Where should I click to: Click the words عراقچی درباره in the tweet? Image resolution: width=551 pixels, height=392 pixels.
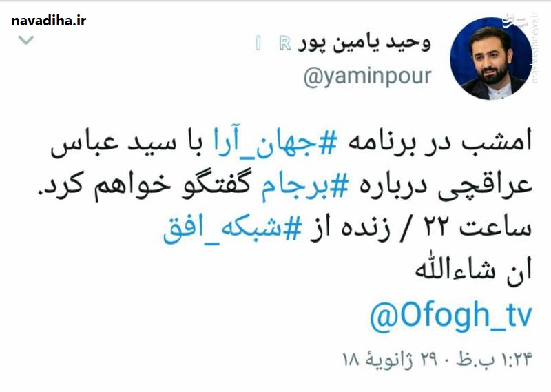[446, 187]
